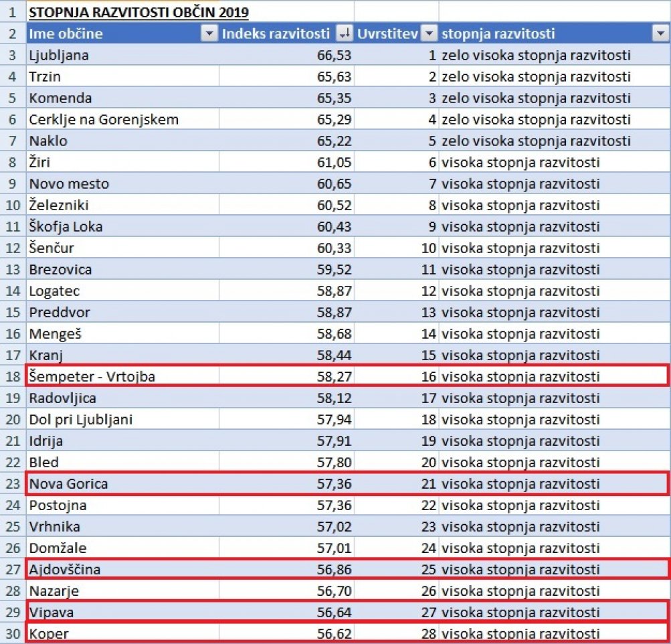Click the Škofja Loka cell

click(x=123, y=226)
